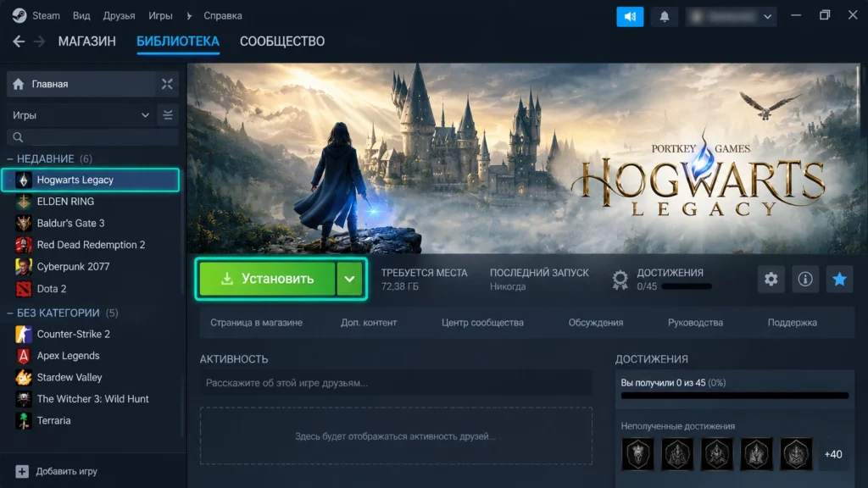Click the Главная home button
868x488 pixels.
pos(81,84)
